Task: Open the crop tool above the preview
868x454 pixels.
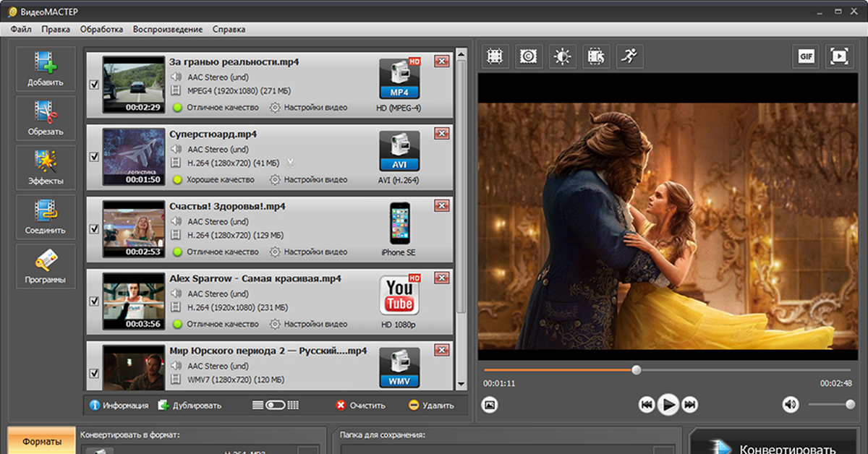Action: tap(495, 56)
